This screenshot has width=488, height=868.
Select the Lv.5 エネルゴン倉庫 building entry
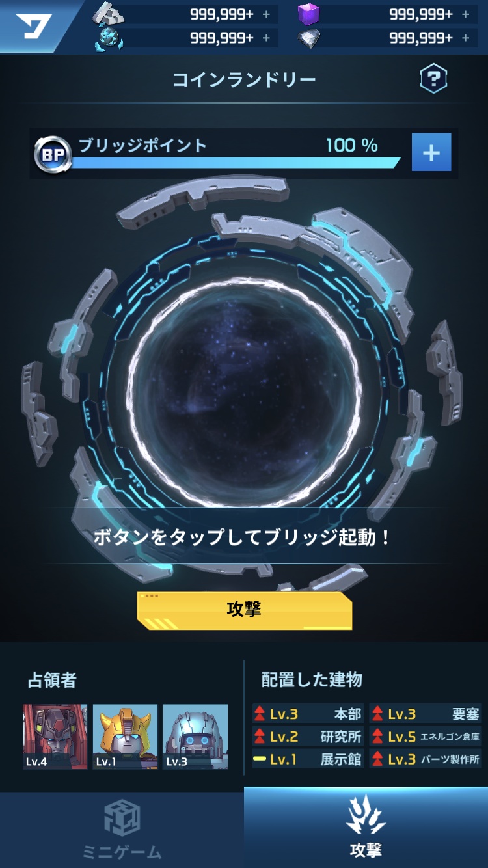click(x=426, y=737)
